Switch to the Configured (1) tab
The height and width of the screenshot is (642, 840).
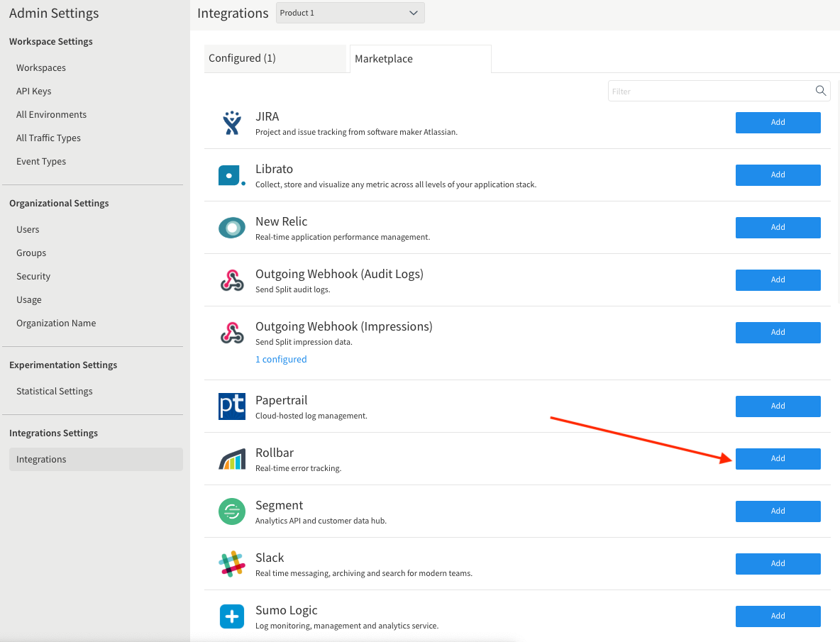[x=275, y=58]
